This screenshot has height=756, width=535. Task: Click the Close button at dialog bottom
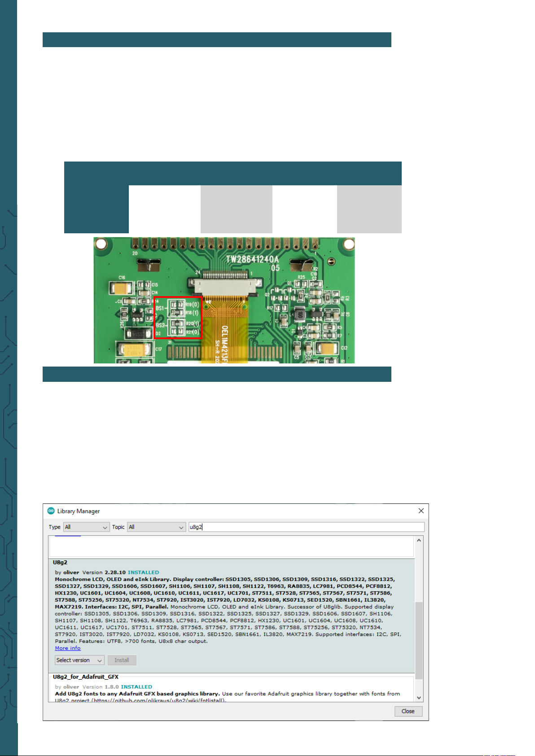pos(408,711)
